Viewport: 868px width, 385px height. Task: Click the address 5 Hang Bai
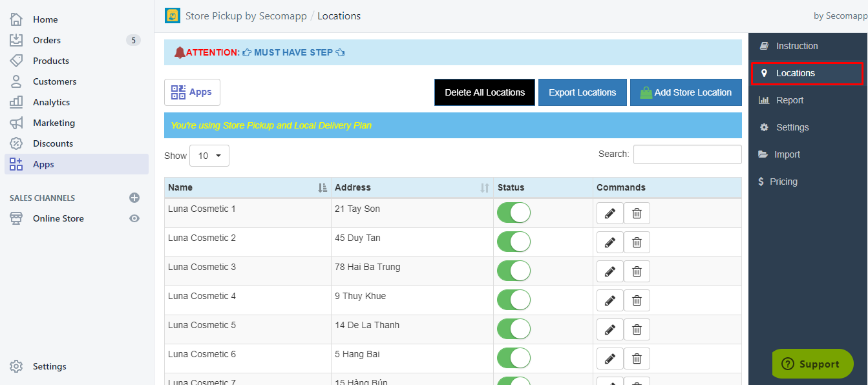pos(357,354)
